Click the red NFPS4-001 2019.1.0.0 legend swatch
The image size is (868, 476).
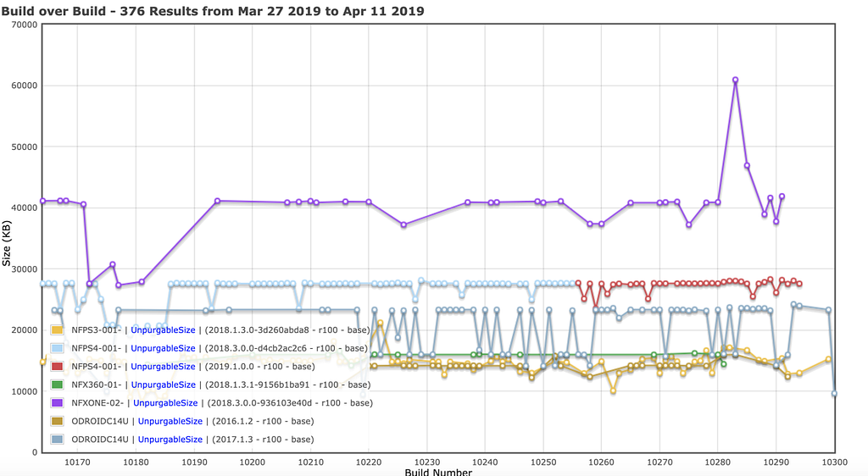coord(57,367)
